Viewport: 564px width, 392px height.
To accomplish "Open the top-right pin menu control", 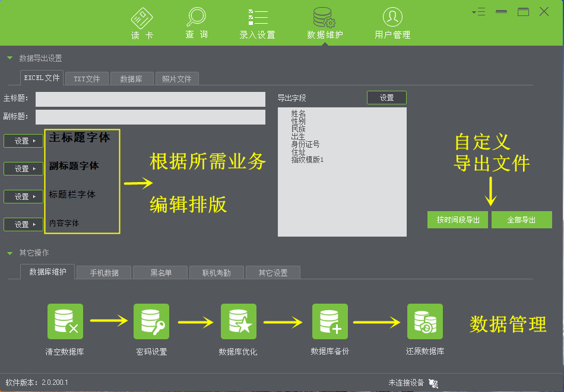I will coord(479,11).
